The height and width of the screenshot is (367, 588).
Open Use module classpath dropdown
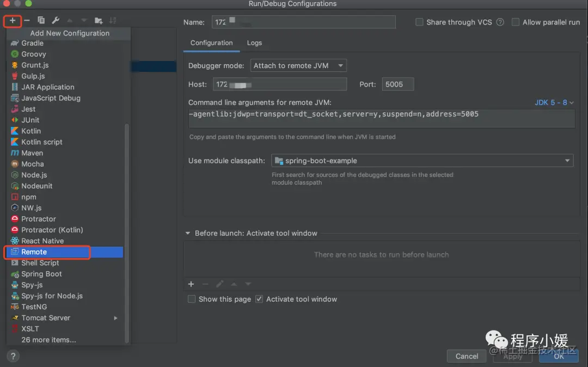click(x=422, y=161)
